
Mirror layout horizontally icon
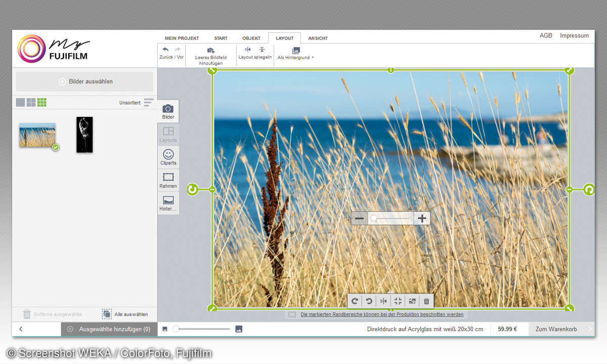pyautogui.click(x=248, y=50)
